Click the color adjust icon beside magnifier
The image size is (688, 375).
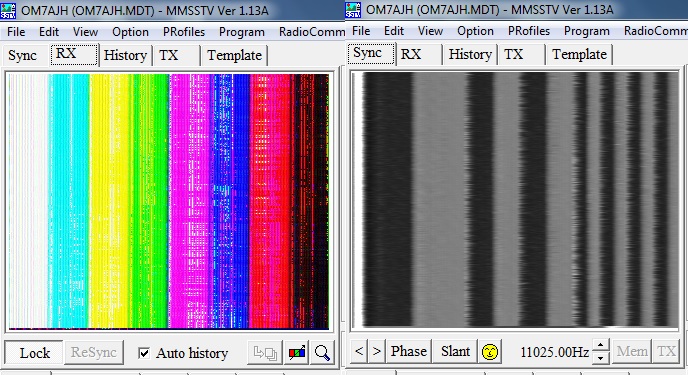(x=297, y=353)
